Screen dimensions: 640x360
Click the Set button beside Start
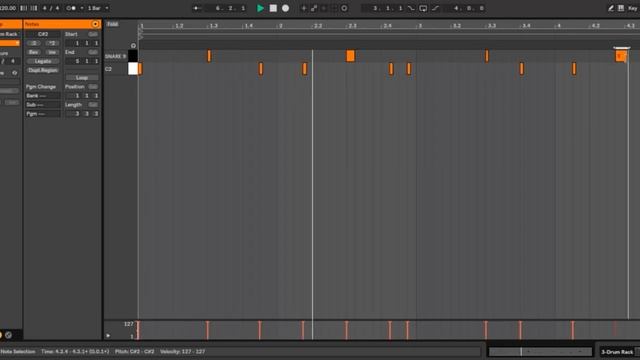[x=93, y=34]
